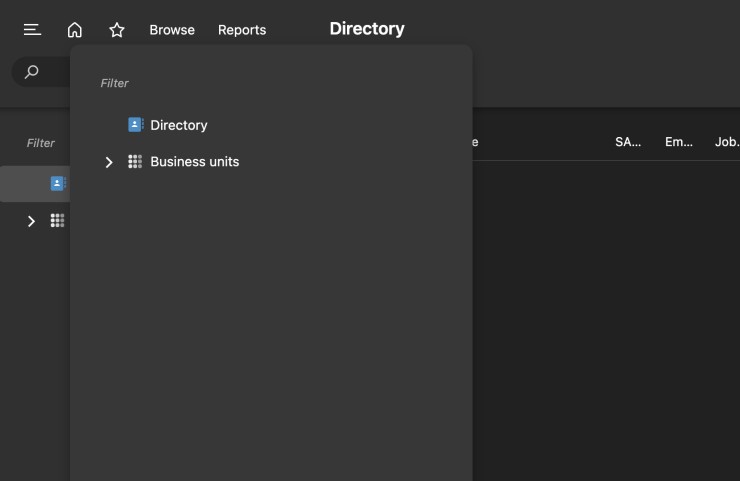Select the sidebar Directory contact-book icon
The width and height of the screenshot is (740, 481).
pyautogui.click(x=58, y=183)
